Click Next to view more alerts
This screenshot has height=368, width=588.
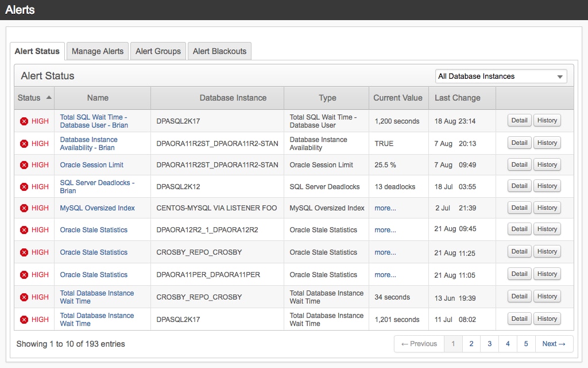(553, 343)
